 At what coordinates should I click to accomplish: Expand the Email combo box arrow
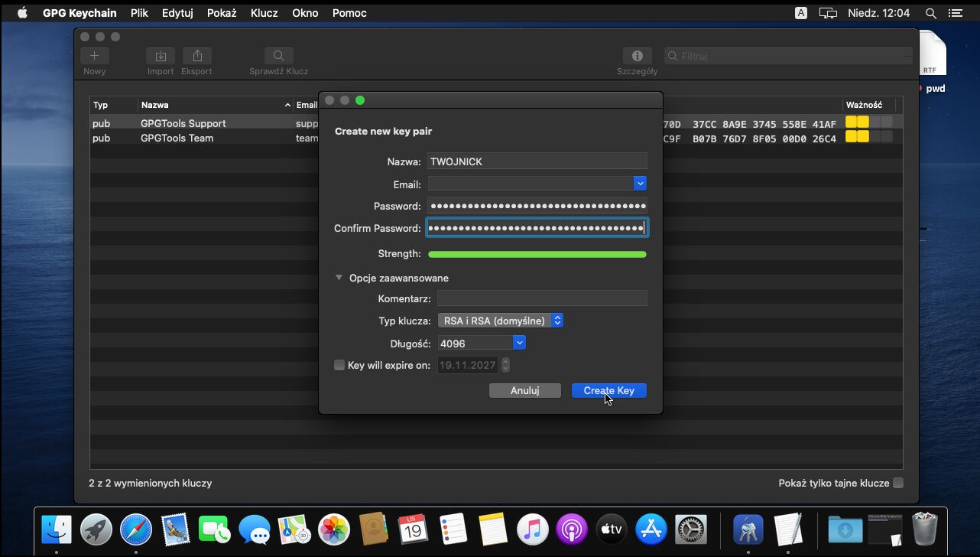640,184
